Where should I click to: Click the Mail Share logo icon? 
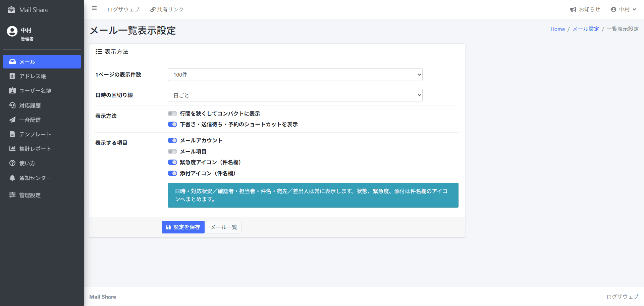pyautogui.click(x=11, y=10)
